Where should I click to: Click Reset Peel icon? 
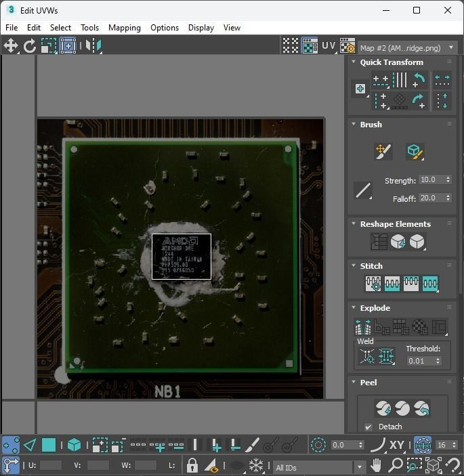point(421,408)
